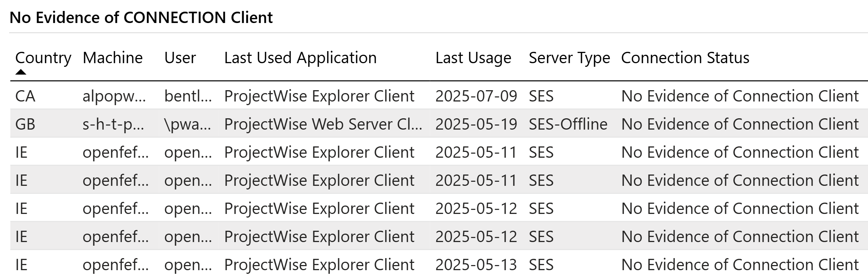868x276 pixels.
Task: Select 'openfef...' machine in 2025-05-13 row
Action: click(x=116, y=265)
